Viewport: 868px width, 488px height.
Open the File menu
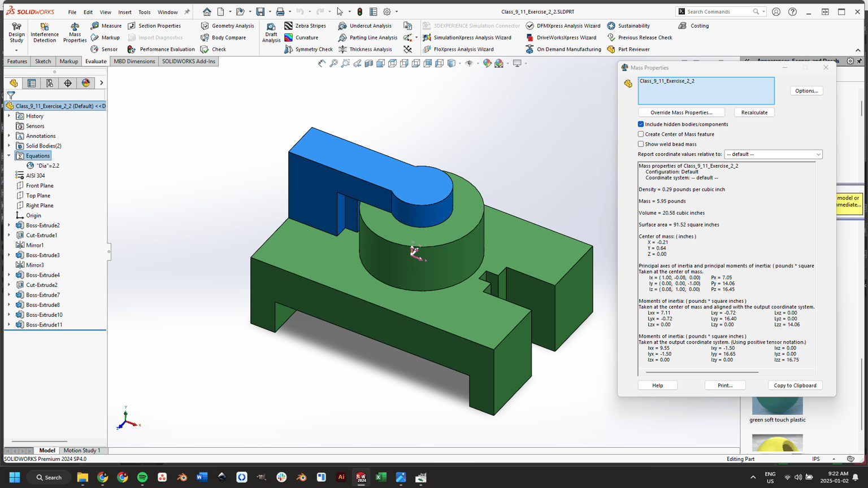coord(72,12)
